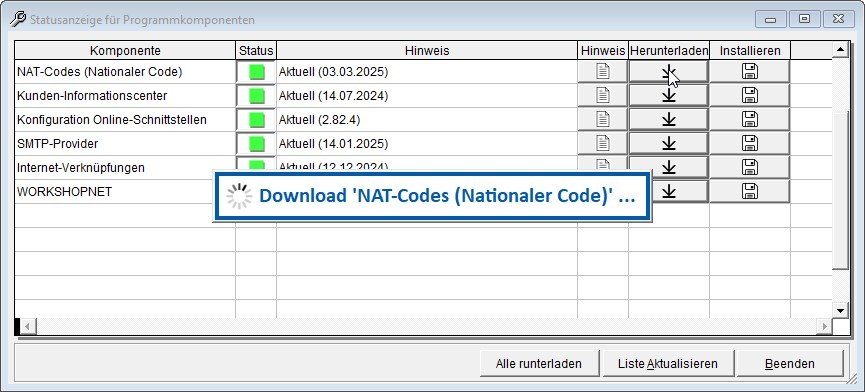Close dialog with Beenden button
Viewport: 865px width, 392px height.
click(x=790, y=364)
